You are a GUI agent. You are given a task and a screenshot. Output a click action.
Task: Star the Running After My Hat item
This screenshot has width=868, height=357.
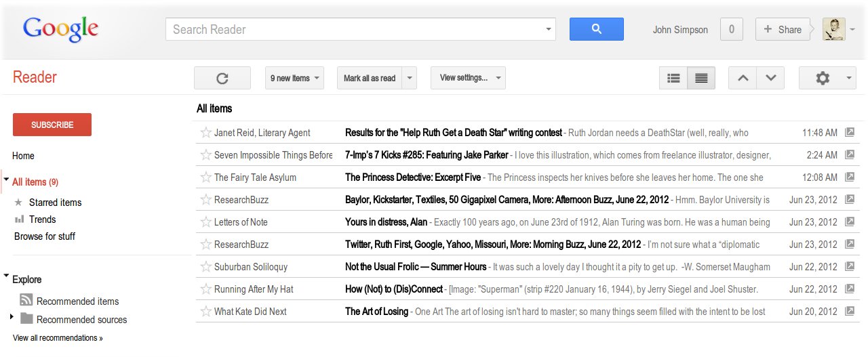pos(206,289)
